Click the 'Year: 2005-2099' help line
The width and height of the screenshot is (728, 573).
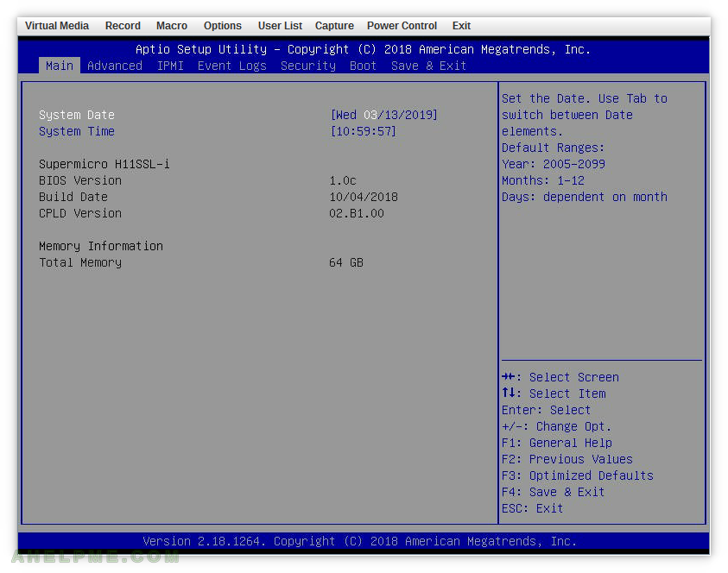click(x=554, y=164)
